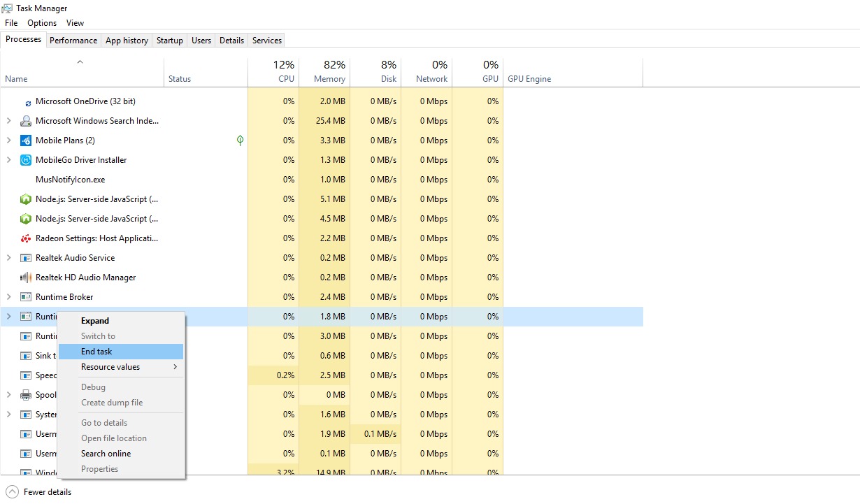The width and height of the screenshot is (860, 504).
Task: Click the Realtek HD Audio Manager speaker icon
Action: pos(26,278)
